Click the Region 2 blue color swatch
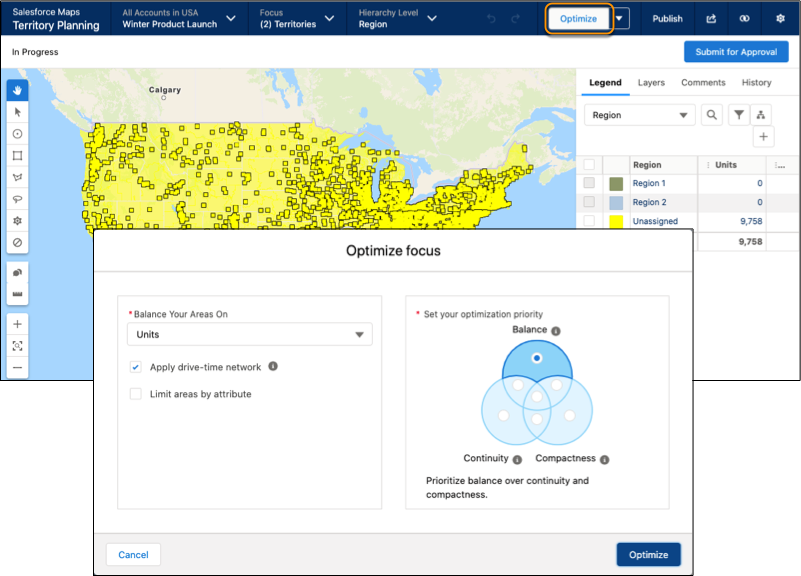This screenshot has height=576, width=801. pos(616,203)
